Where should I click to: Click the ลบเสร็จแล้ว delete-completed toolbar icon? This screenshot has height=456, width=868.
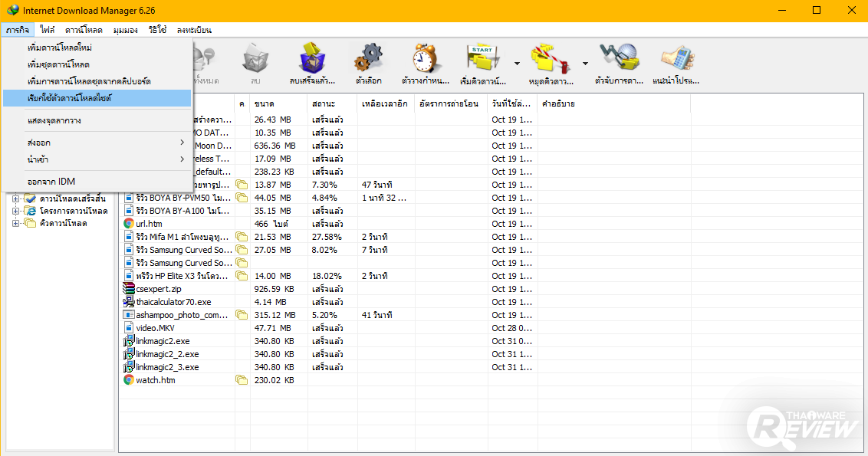(x=312, y=58)
